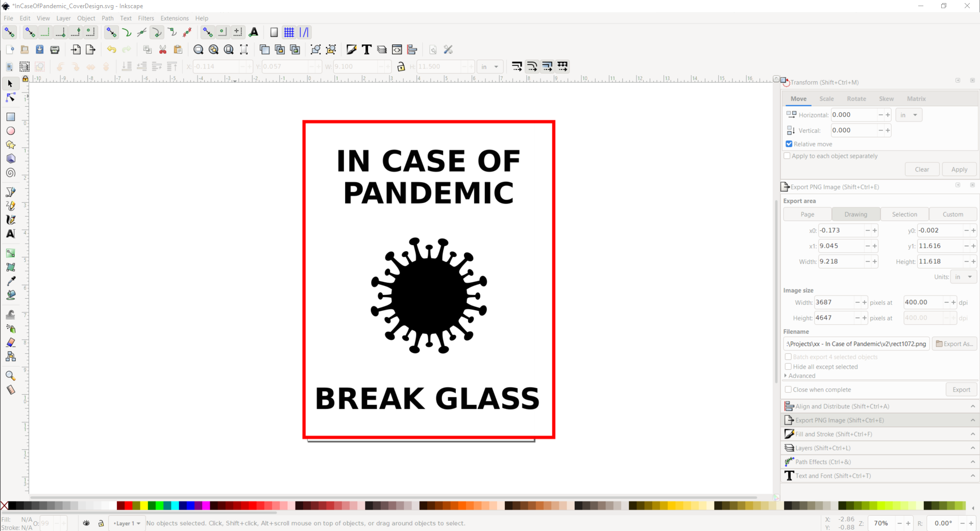Uncheck the Relative move checkbox

[x=789, y=144]
